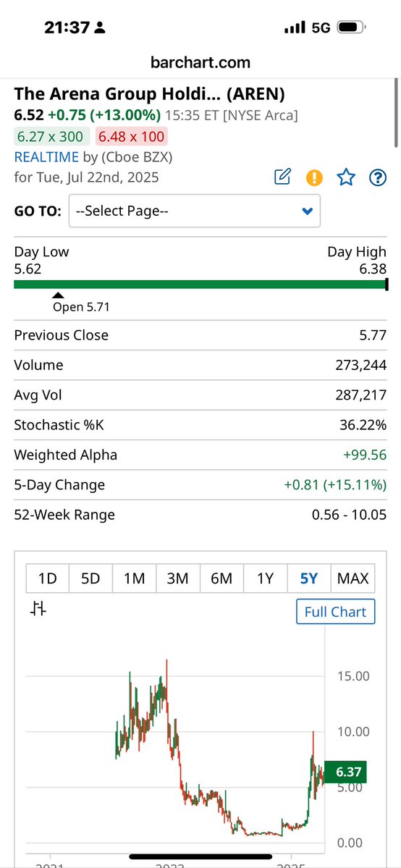This screenshot has height=868, width=401.
Task: Tap the 52-Week Range value 0.56 - 10.05
Action: pyautogui.click(x=349, y=515)
